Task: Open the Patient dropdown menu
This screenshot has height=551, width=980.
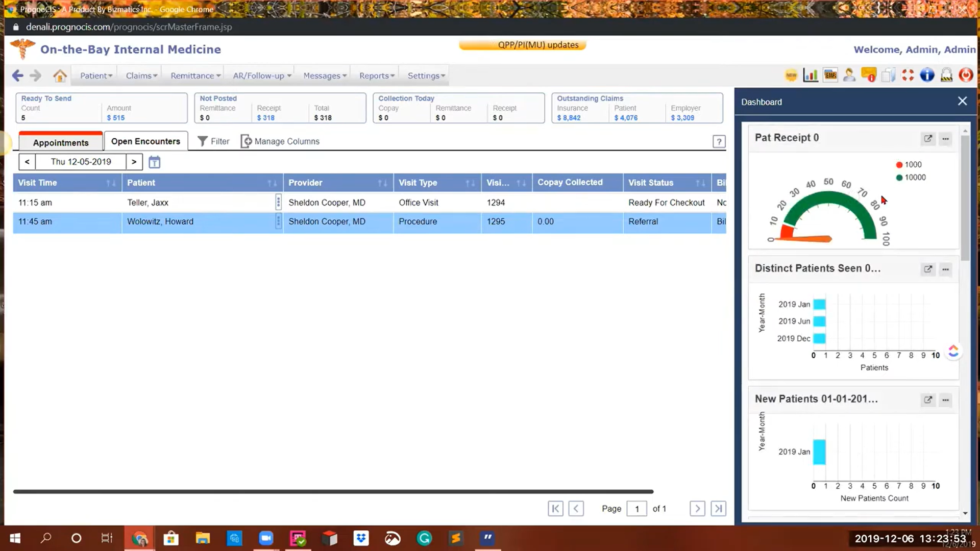Action: (96, 76)
